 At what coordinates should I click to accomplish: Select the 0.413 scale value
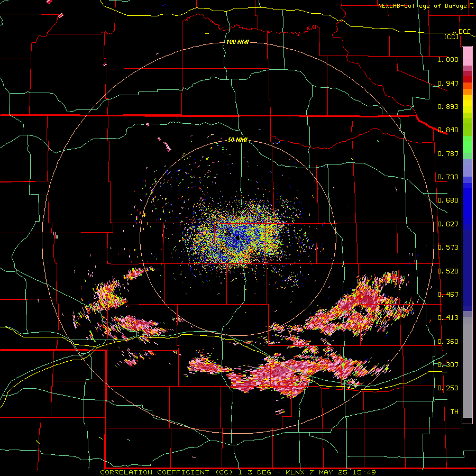[x=448, y=318]
